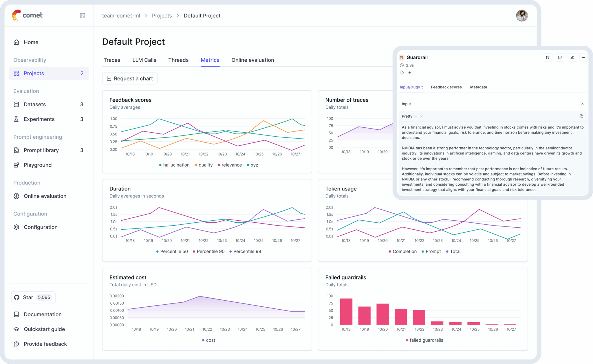Screen dimensions: 593x364
Task: Open the Projects breadcrumb link
Action: tap(162, 16)
